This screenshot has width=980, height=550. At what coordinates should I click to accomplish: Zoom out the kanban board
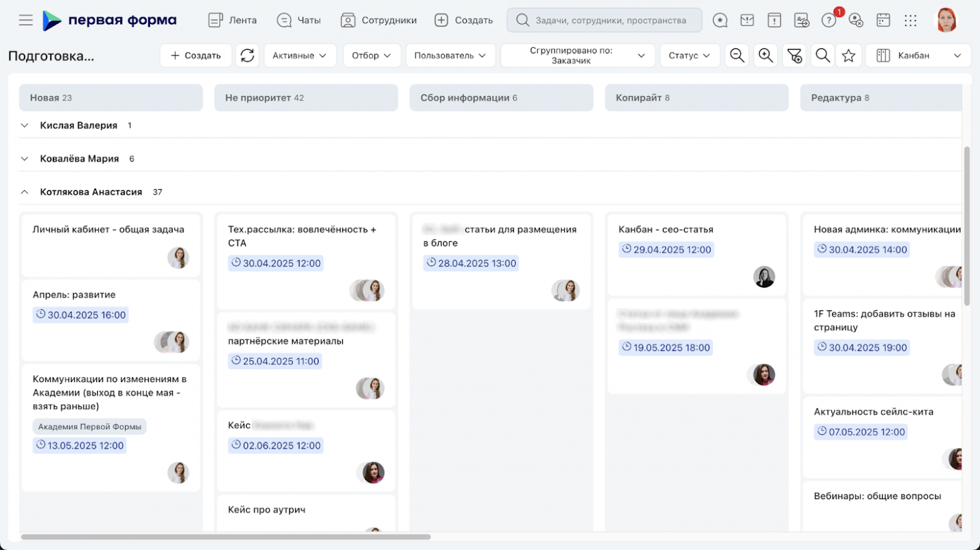[737, 55]
